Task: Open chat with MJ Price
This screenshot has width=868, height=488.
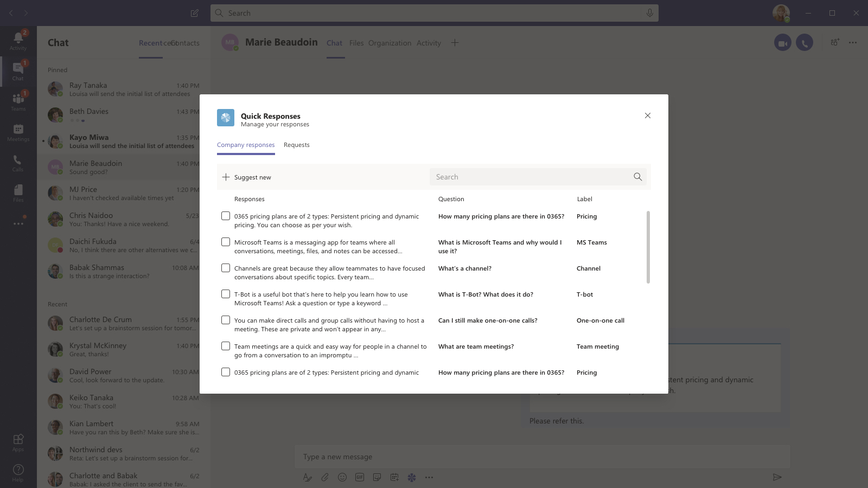Action: (x=124, y=193)
